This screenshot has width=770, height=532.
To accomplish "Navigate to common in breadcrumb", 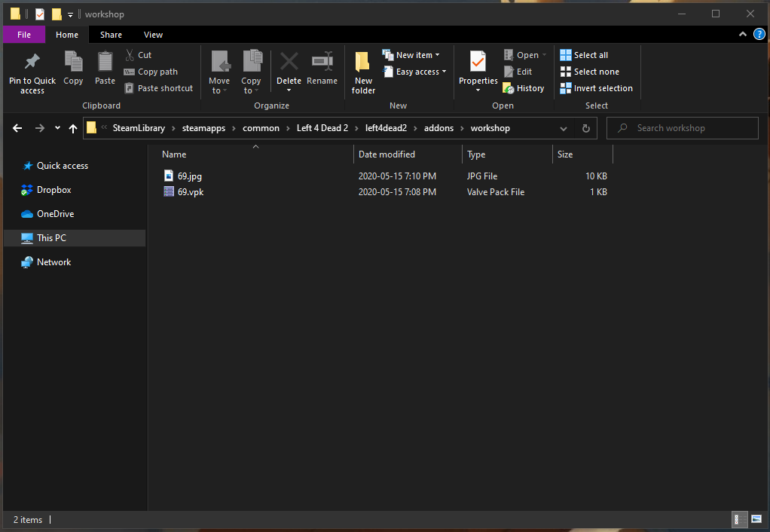I will point(261,128).
